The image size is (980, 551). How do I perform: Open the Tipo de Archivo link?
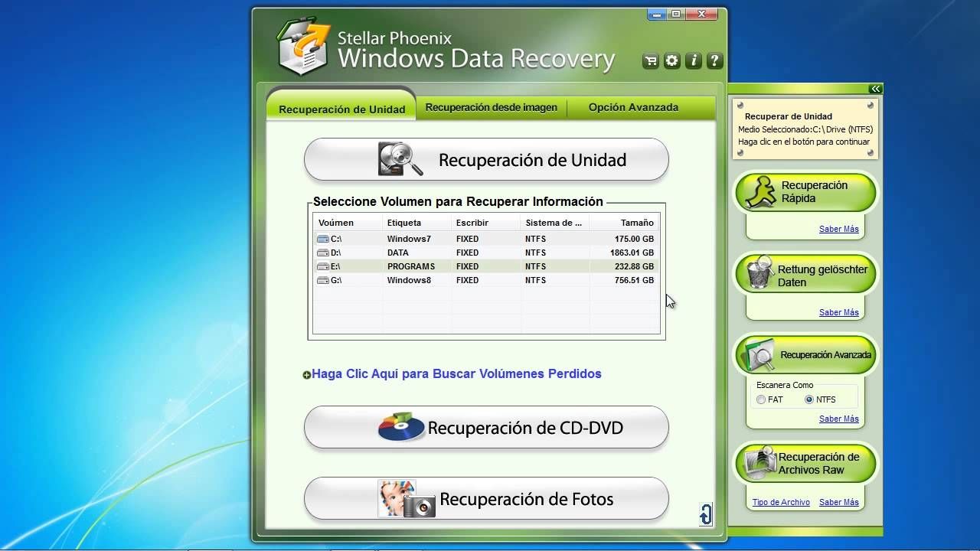point(780,502)
